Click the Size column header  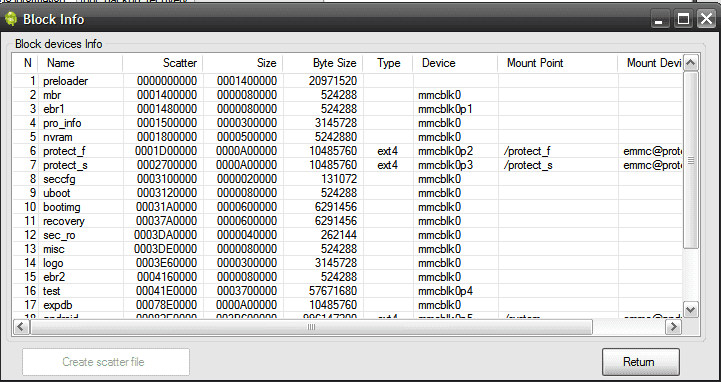tap(243, 63)
